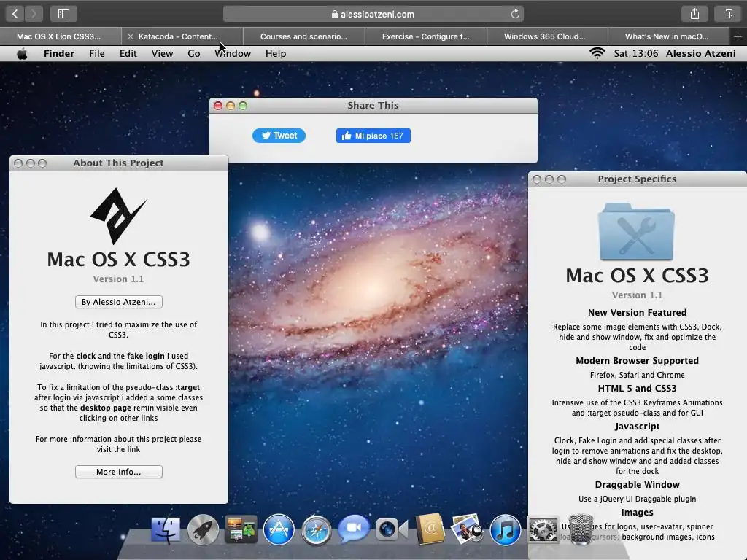Open the Window menu
The width and height of the screenshot is (747, 560).
(233, 53)
